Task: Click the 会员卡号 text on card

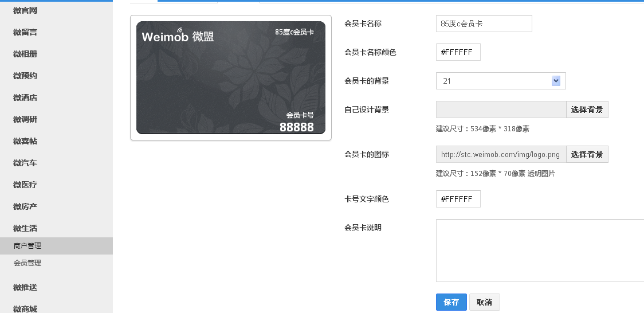Action: tap(300, 115)
